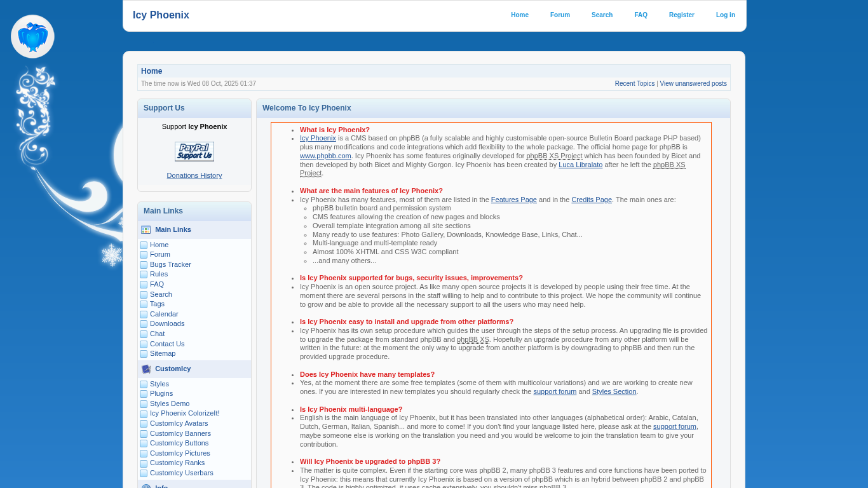Image resolution: width=868 pixels, height=488 pixels.
Task: Open Register in the top navigation
Action: 681,15
